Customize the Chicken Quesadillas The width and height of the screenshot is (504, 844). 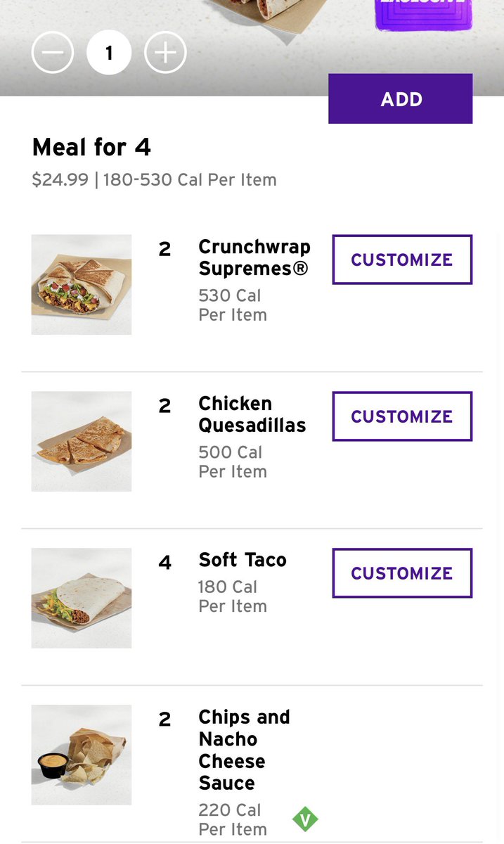402,416
